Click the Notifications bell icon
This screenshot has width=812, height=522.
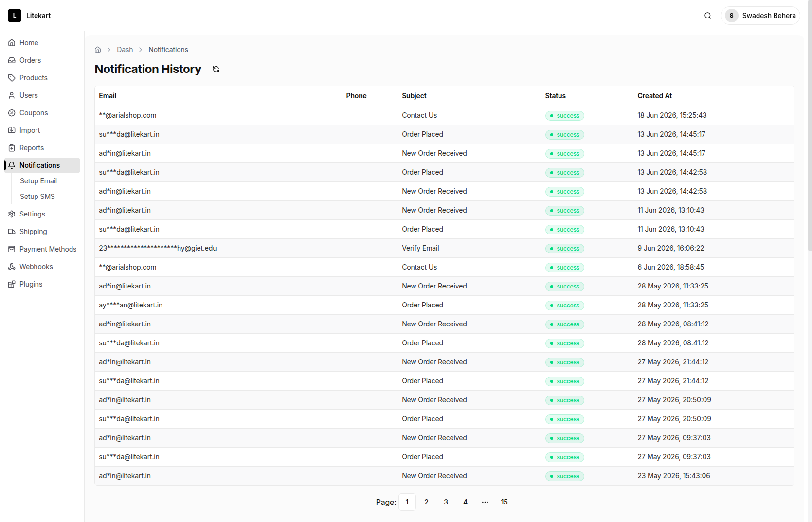(x=12, y=165)
